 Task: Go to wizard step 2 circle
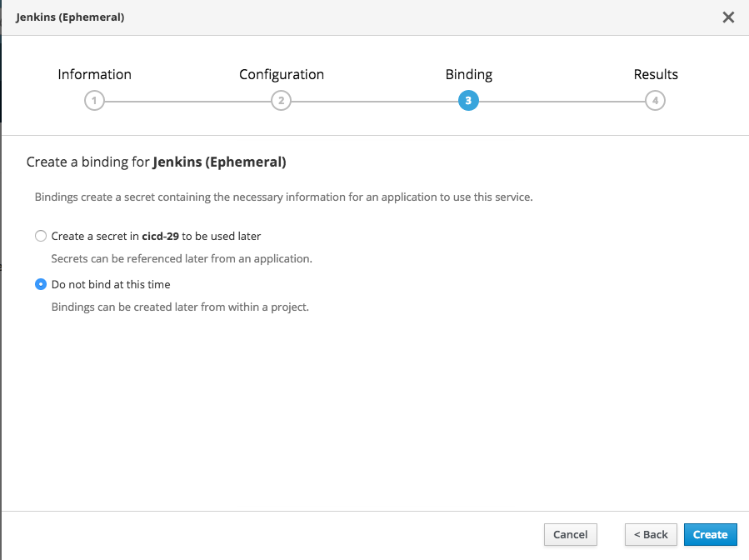point(282,101)
